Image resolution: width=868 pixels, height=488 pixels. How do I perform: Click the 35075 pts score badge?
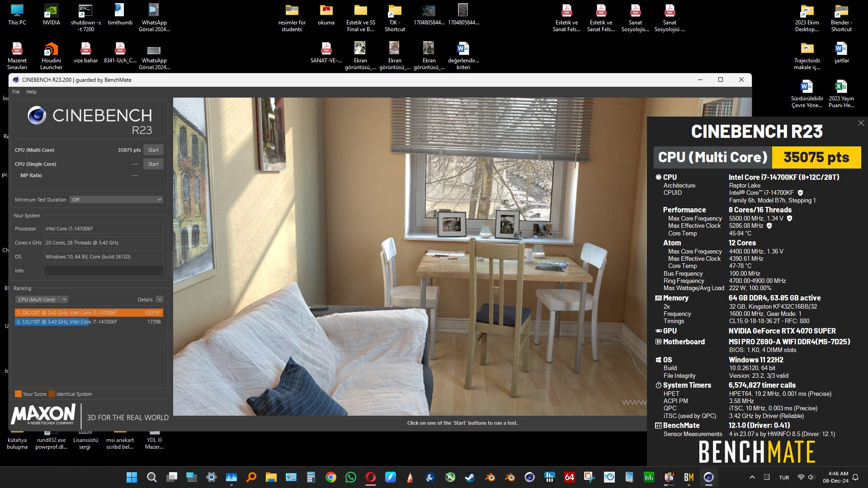tap(816, 157)
